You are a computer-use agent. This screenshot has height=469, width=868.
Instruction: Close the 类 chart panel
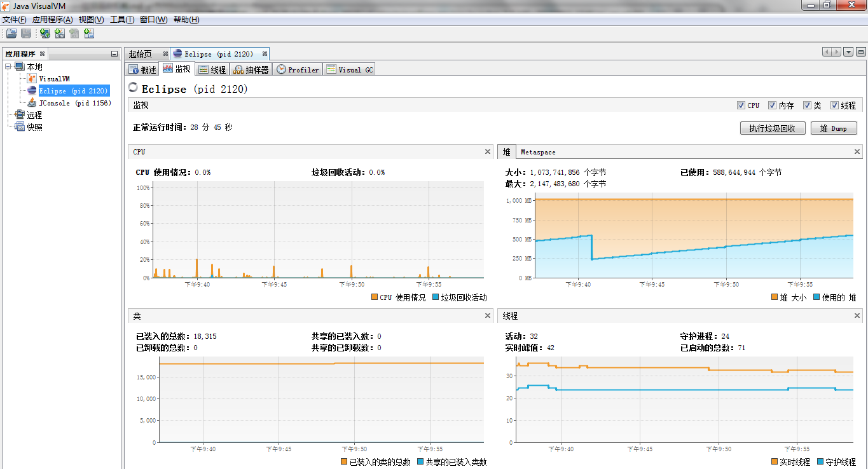coord(488,316)
